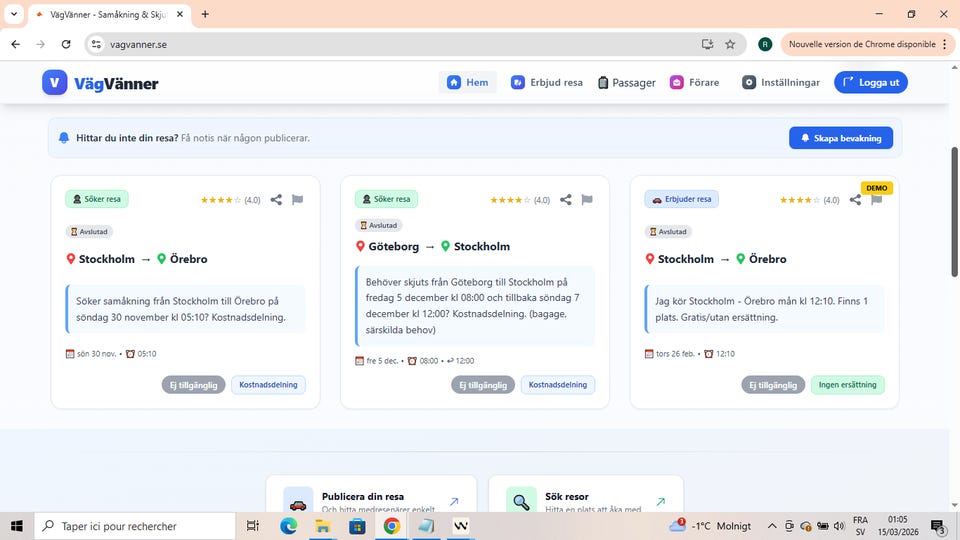Click the VägVänner logo icon
The width and height of the screenshot is (960, 540).
[x=55, y=83]
